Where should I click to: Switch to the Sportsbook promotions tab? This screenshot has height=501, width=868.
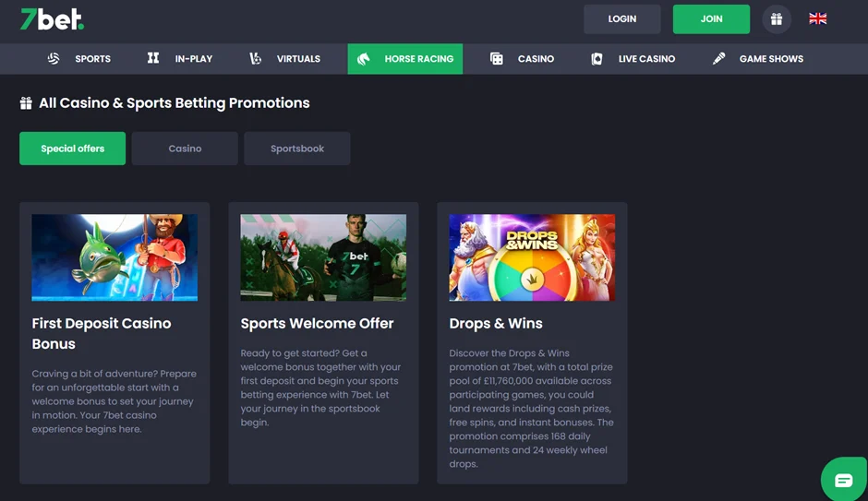[x=297, y=149]
